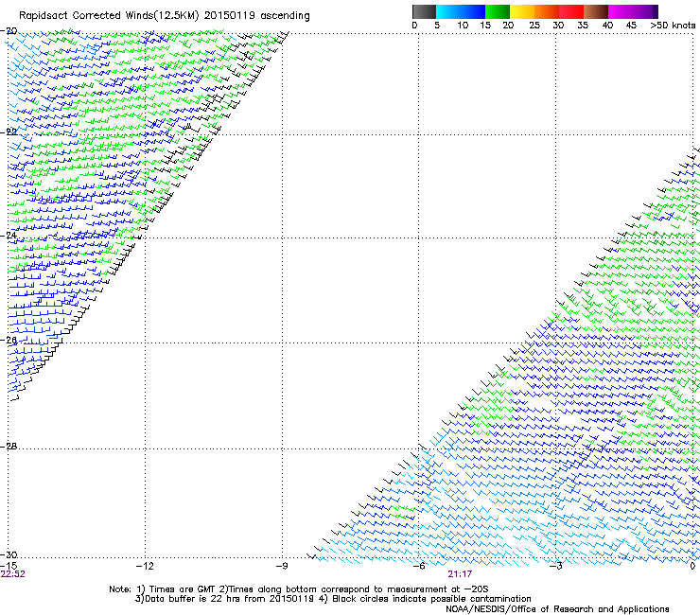Select the blue 10-15 knots legend color
This screenshot has height=615, width=700.
pos(472,11)
